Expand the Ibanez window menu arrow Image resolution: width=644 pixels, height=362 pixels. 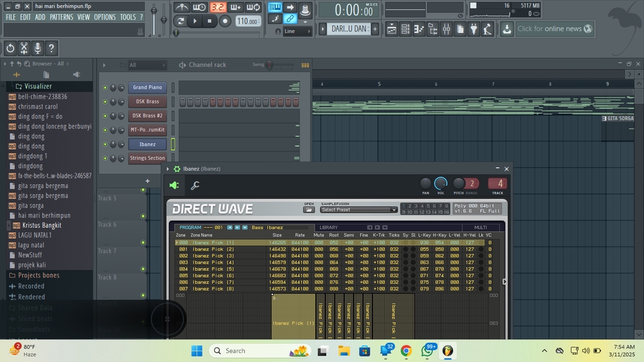tap(168, 169)
